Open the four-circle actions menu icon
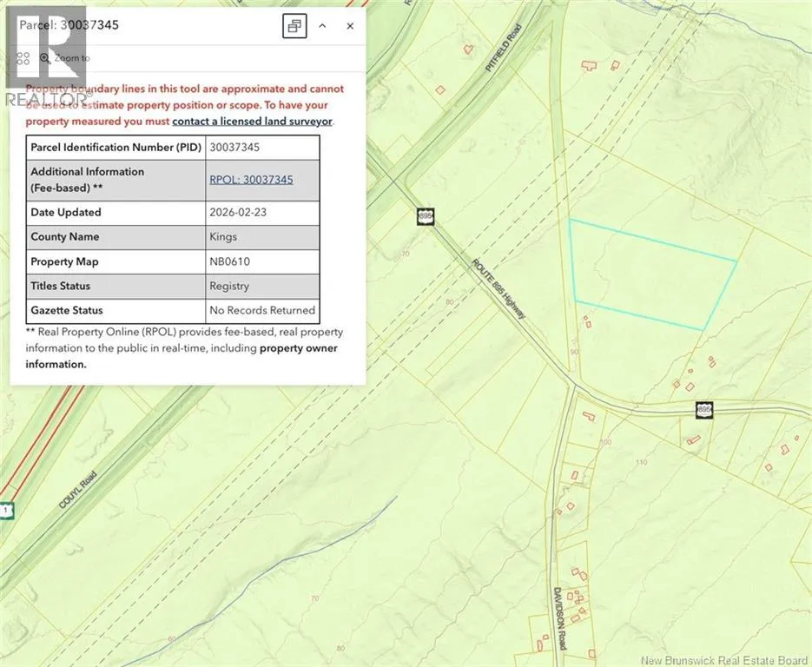Image resolution: width=812 pixels, height=667 pixels. click(x=23, y=58)
